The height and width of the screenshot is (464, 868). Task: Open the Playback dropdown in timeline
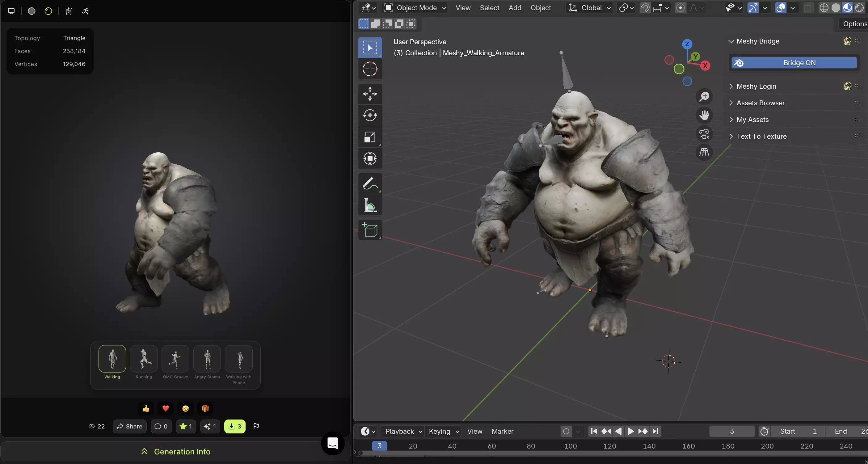click(403, 431)
